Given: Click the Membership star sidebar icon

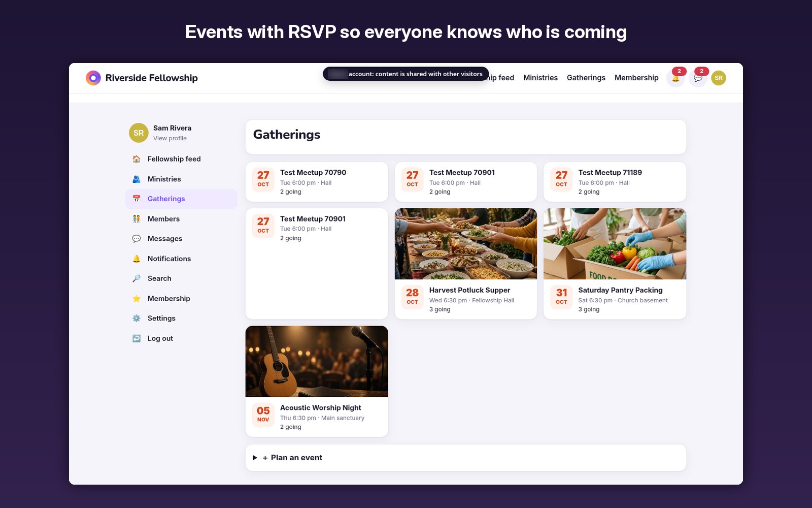Looking at the screenshot, I should 137,299.
